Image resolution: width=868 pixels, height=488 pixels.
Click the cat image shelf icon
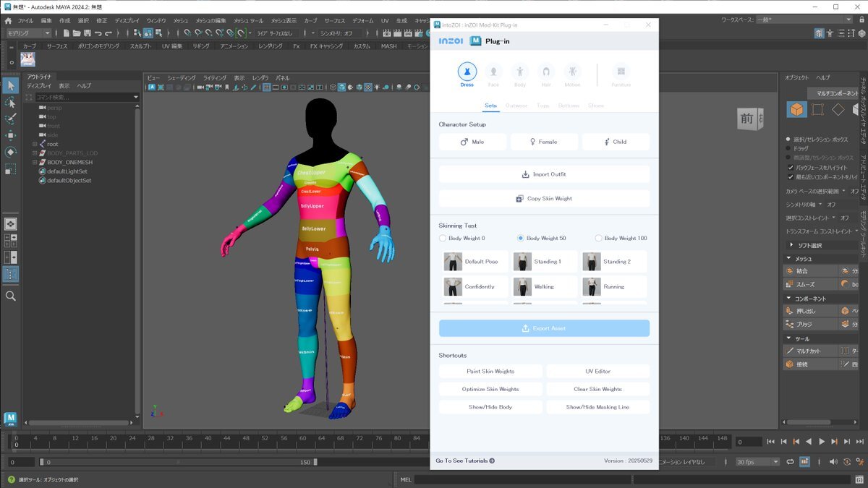(x=27, y=59)
